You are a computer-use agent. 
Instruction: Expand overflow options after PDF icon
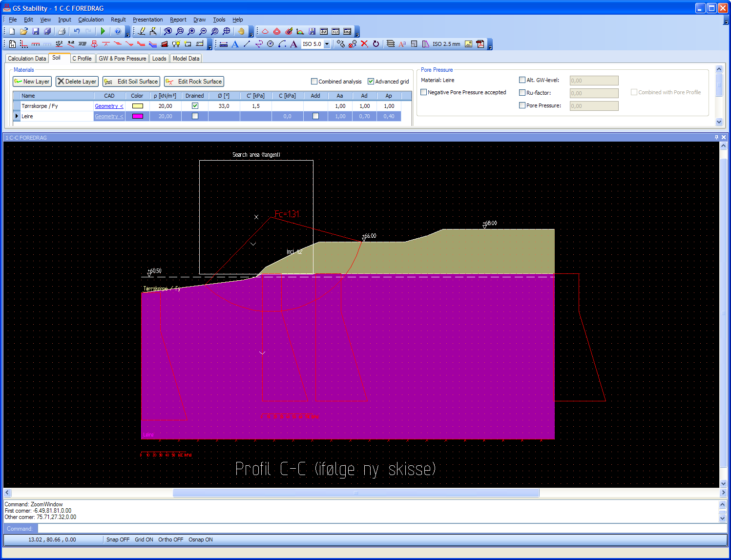pos(490,44)
